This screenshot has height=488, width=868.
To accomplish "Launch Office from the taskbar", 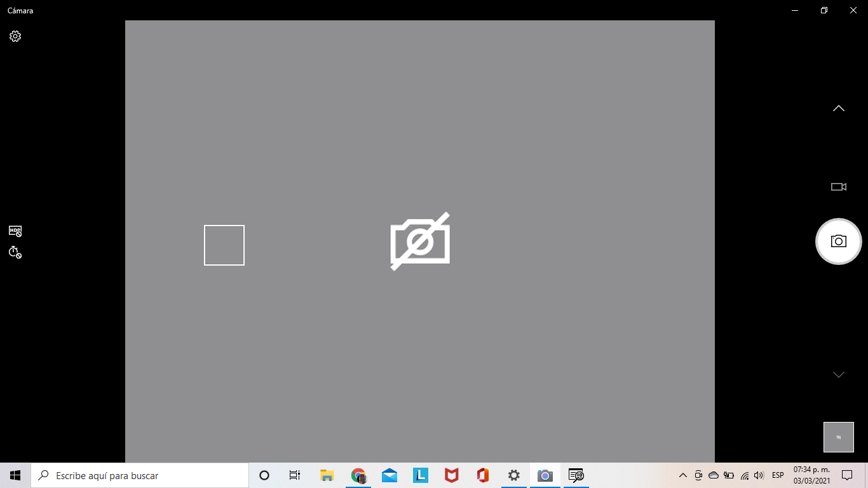I will [483, 475].
